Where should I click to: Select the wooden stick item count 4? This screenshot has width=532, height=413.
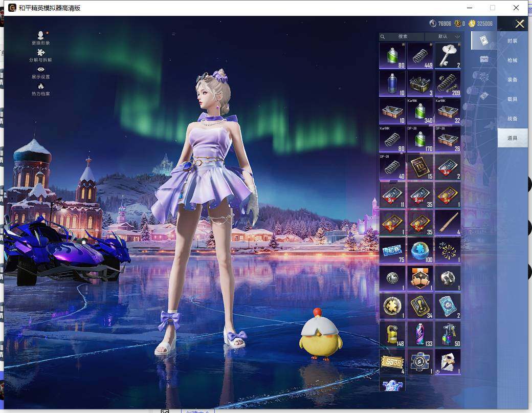[448, 223]
